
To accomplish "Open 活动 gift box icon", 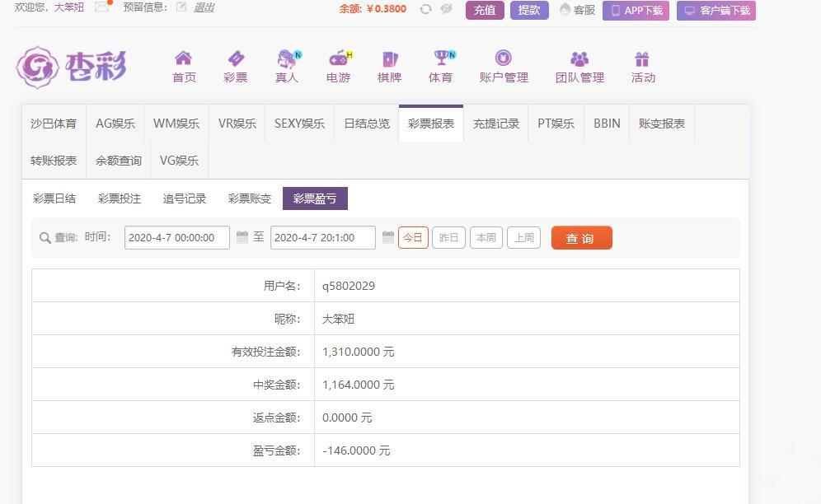I will [x=642, y=59].
